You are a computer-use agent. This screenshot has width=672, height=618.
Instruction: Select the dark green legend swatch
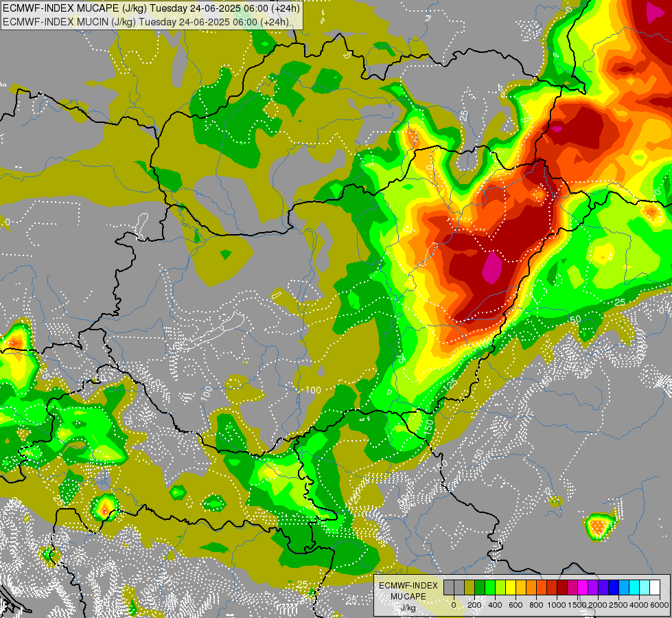[x=480, y=587]
